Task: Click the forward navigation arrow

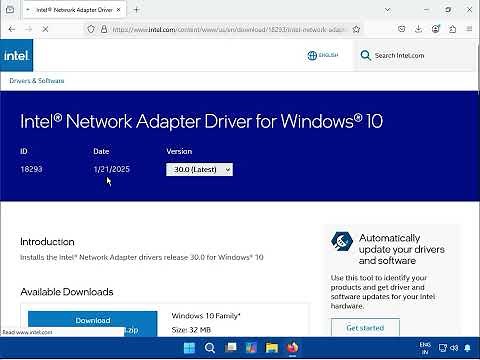Action: (x=29, y=29)
